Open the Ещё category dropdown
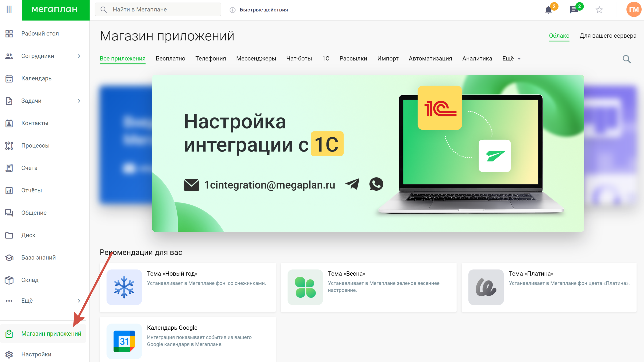Viewport: 644px width, 362px height. pos(511,59)
